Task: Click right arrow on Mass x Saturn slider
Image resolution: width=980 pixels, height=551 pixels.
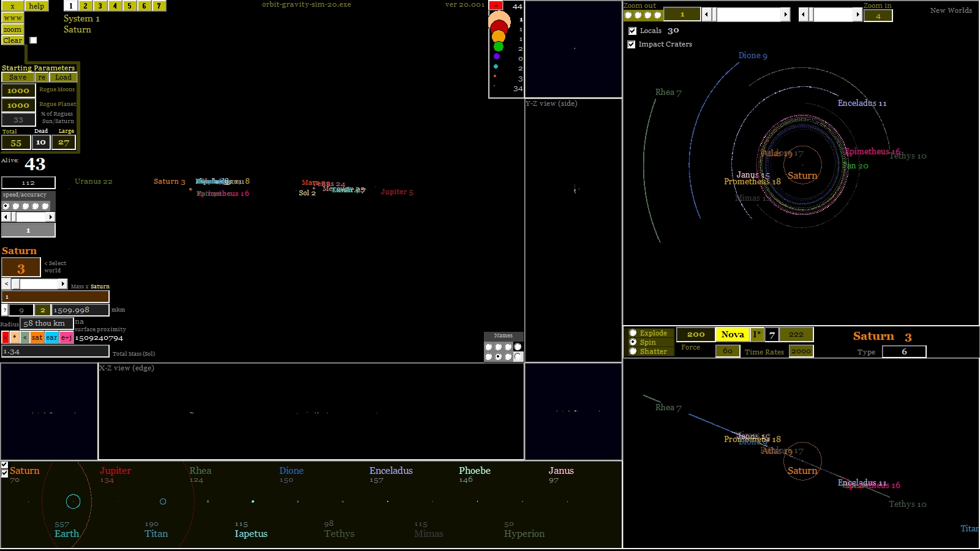Action: click(62, 284)
